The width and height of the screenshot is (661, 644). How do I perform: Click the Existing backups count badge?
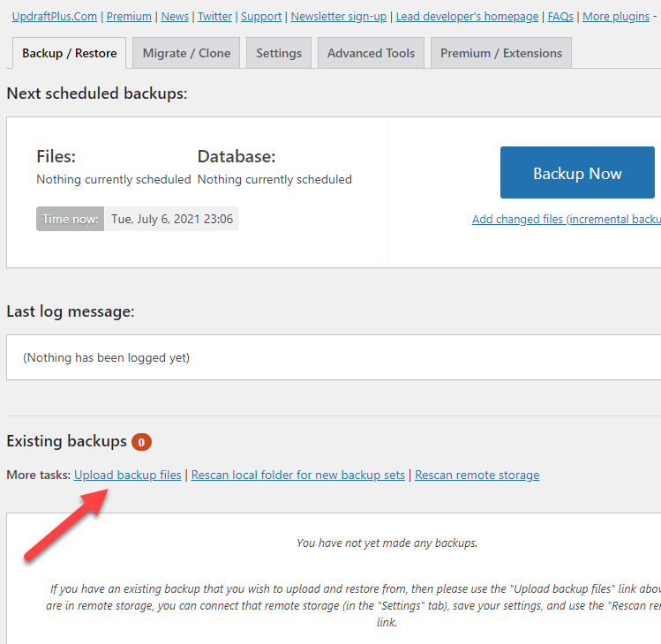pyautogui.click(x=141, y=441)
